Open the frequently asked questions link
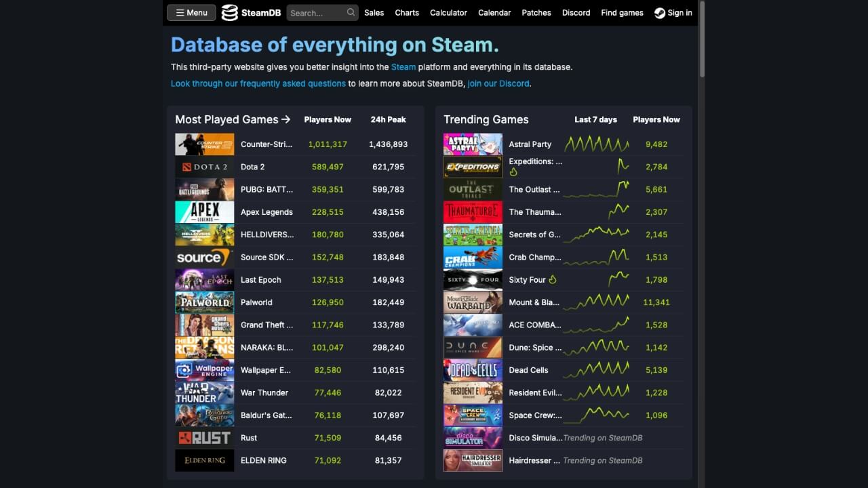Image resolution: width=868 pixels, height=488 pixels. pyautogui.click(x=258, y=83)
